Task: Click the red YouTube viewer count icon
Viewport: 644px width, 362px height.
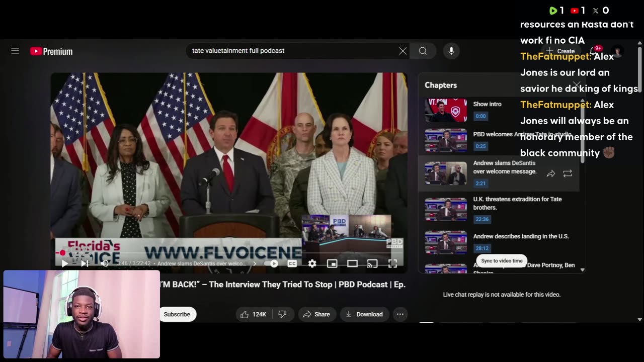Action: tap(575, 11)
